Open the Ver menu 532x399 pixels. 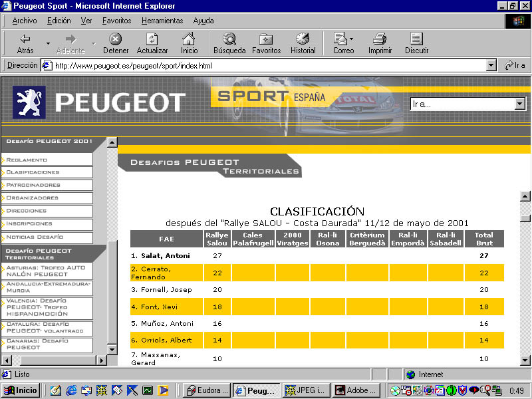click(86, 21)
